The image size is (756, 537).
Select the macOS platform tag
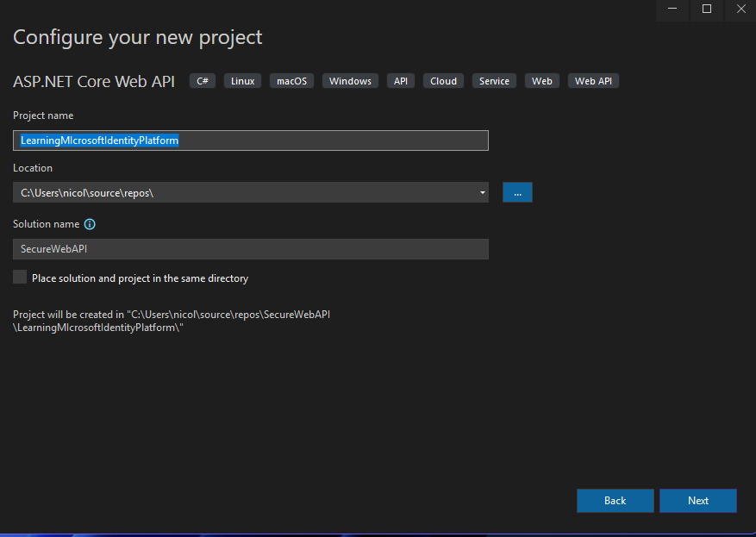291,80
